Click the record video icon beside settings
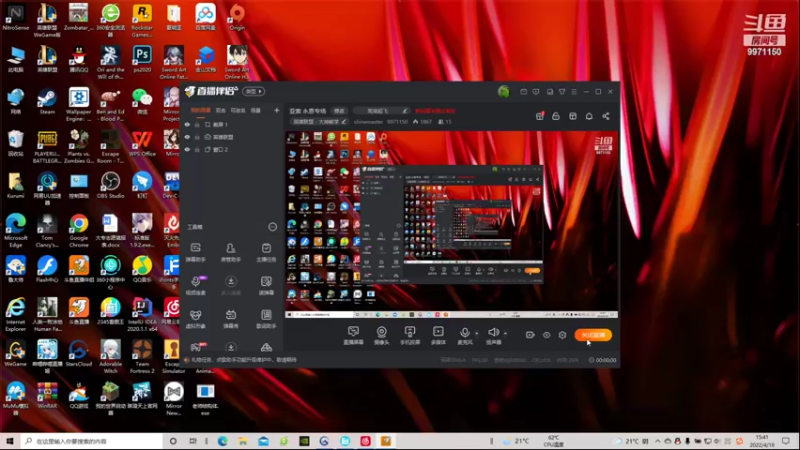 tap(530, 335)
